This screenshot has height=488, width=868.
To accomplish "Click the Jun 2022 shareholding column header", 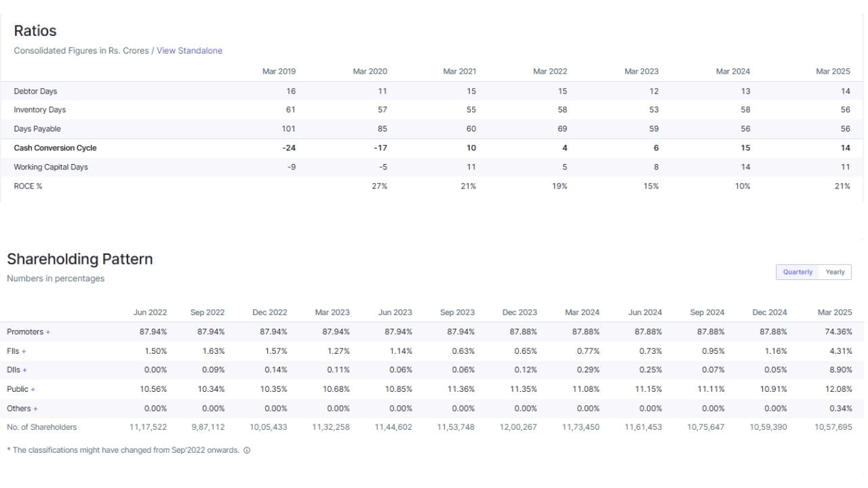I will 150,312.
